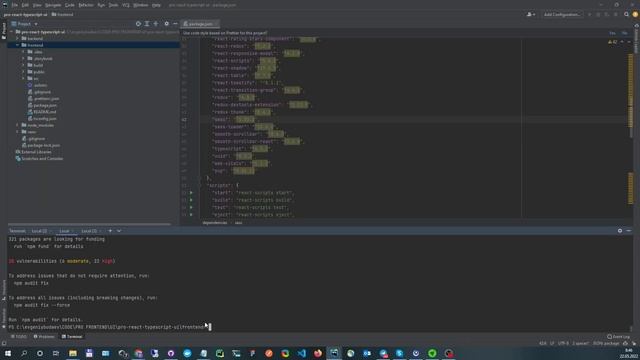The image size is (640, 360).
Task: Select .prettierrc.json file
Action: [x=46, y=98]
